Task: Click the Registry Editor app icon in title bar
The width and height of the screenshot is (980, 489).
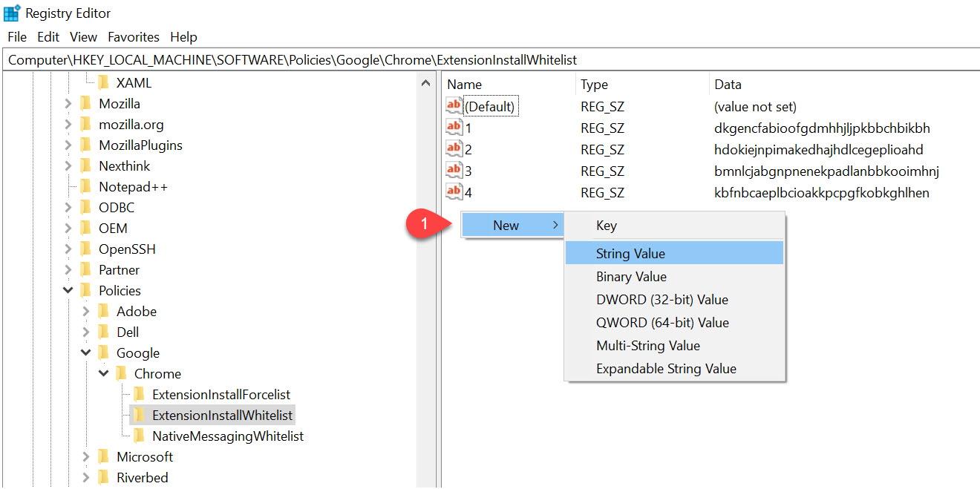Action: (12, 13)
